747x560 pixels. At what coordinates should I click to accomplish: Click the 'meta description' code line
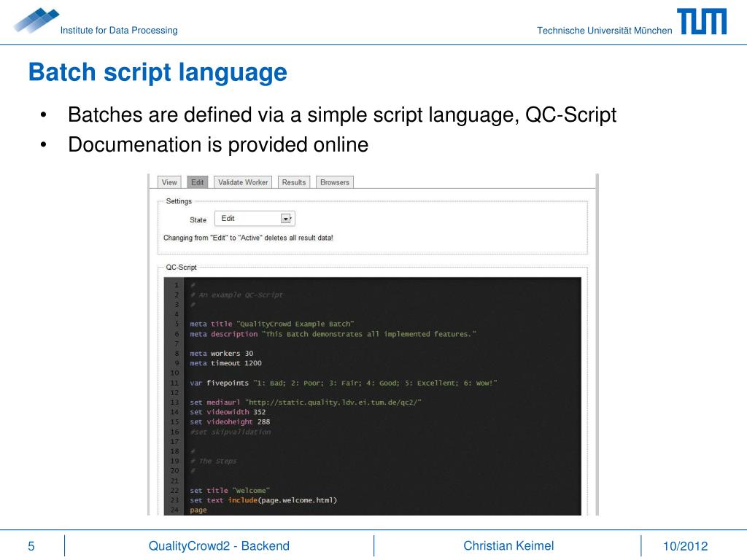tap(333, 334)
